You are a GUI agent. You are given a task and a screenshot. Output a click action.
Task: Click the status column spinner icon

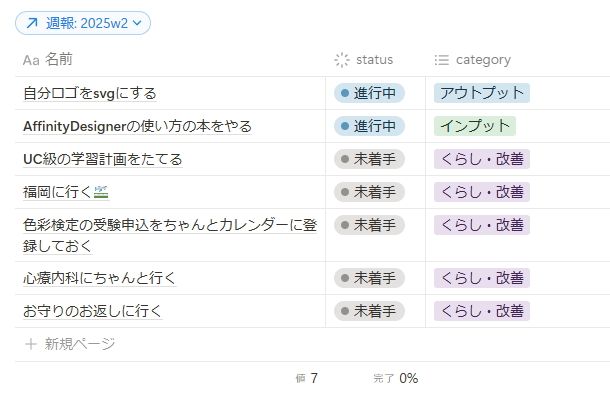[x=342, y=60]
